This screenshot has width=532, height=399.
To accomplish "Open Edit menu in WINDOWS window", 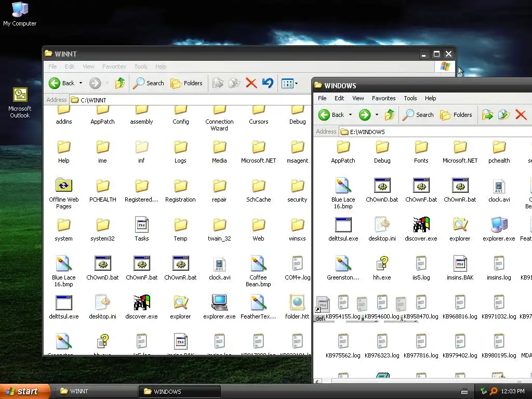I will (x=339, y=98).
